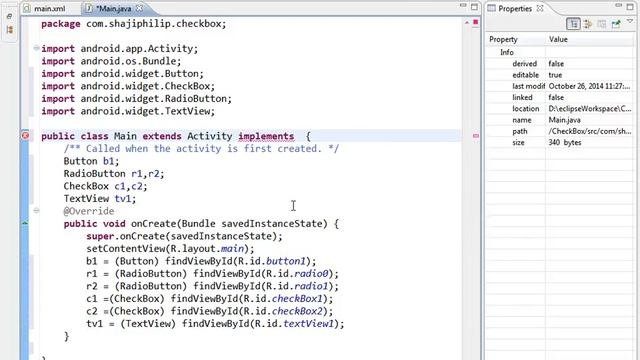640x360 pixels.
Task: Open the orange hierarchy icon in left trim
Action: (10, 30)
